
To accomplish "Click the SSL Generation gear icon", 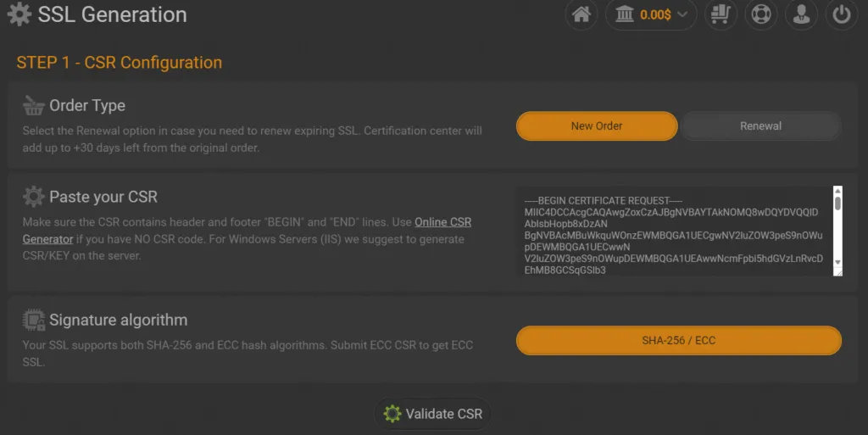I will [19, 14].
